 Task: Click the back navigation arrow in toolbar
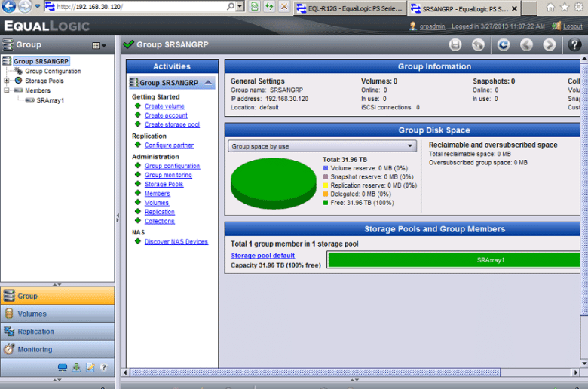pyautogui.click(x=526, y=45)
